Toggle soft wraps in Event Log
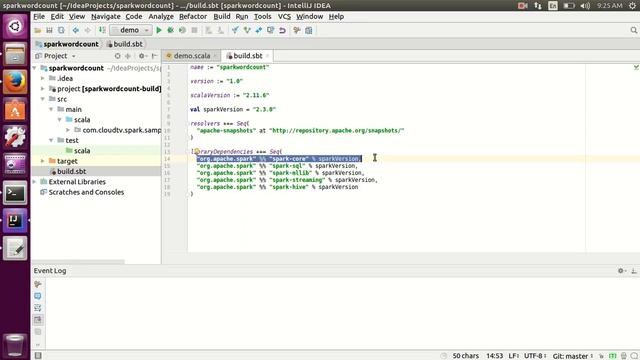 coord(38,308)
